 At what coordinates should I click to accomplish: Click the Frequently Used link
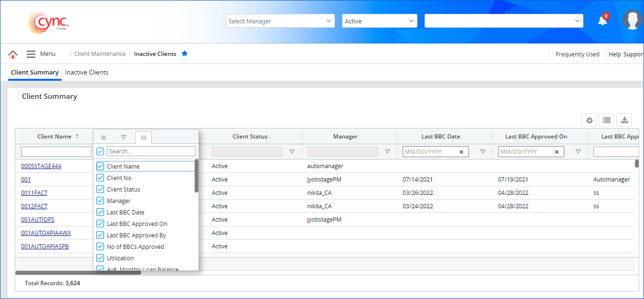(x=577, y=54)
